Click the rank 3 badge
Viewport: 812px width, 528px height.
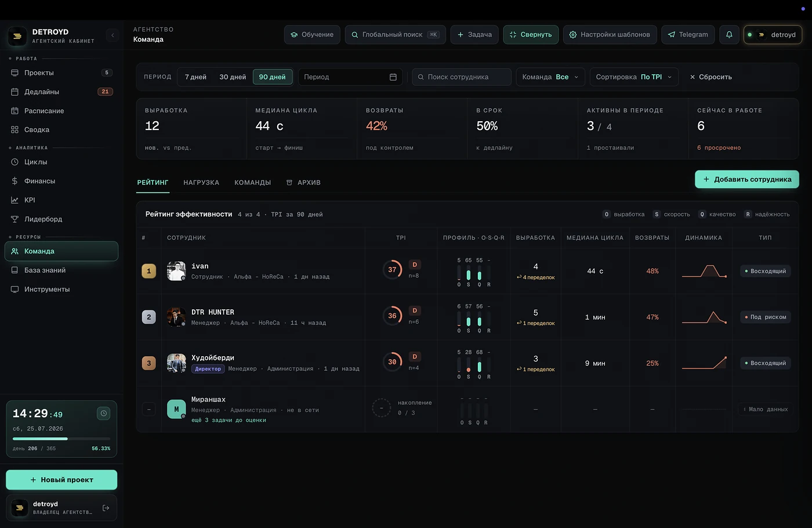click(149, 363)
